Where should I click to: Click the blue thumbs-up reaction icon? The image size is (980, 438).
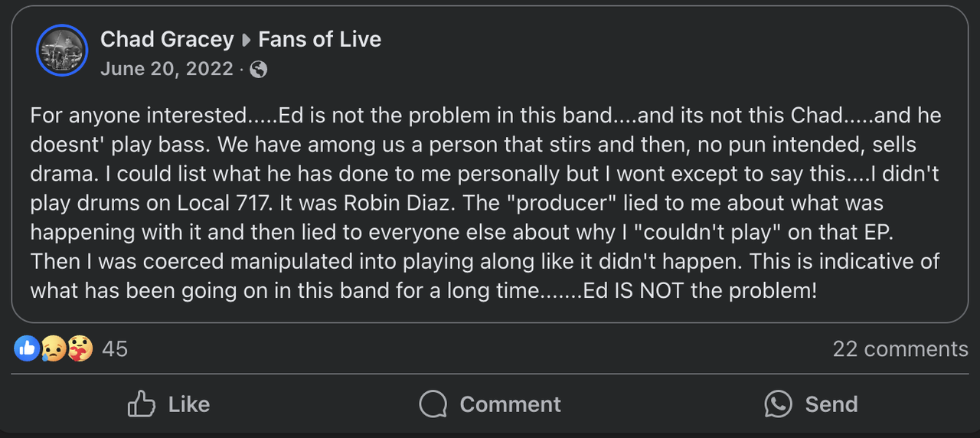click(27, 349)
